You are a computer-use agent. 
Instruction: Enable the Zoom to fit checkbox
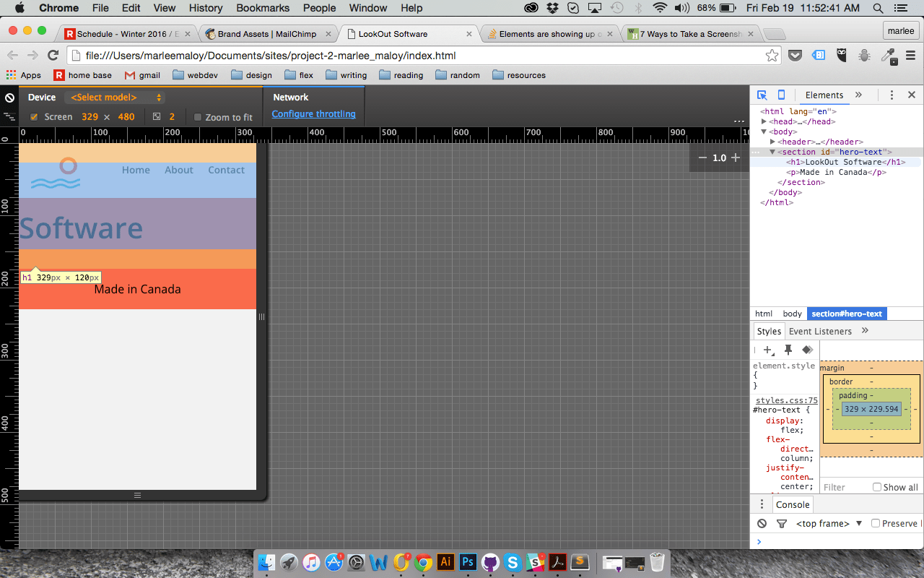click(x=198, y=117)
